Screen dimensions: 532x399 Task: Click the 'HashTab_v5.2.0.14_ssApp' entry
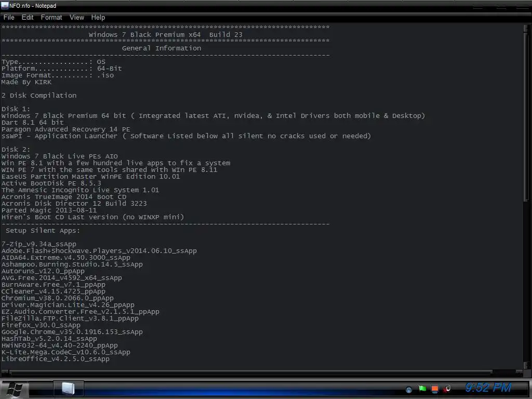tap(49, 339)
